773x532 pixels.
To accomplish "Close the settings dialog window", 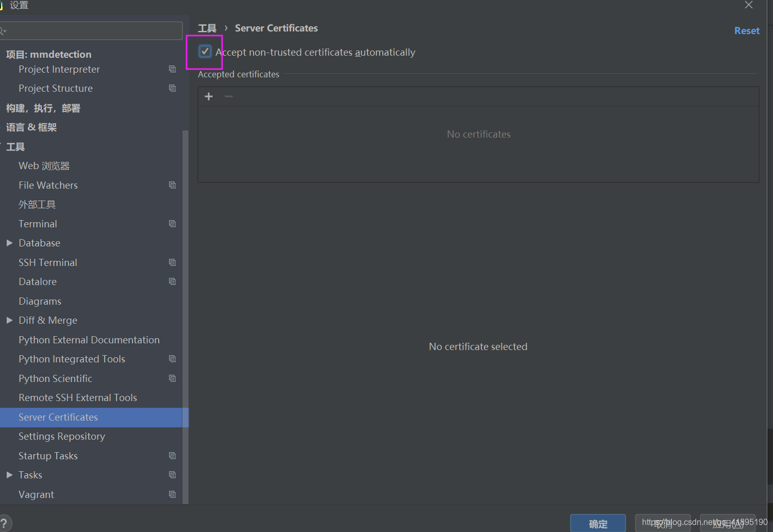I will pyautogui.click(x=749, y=5).
